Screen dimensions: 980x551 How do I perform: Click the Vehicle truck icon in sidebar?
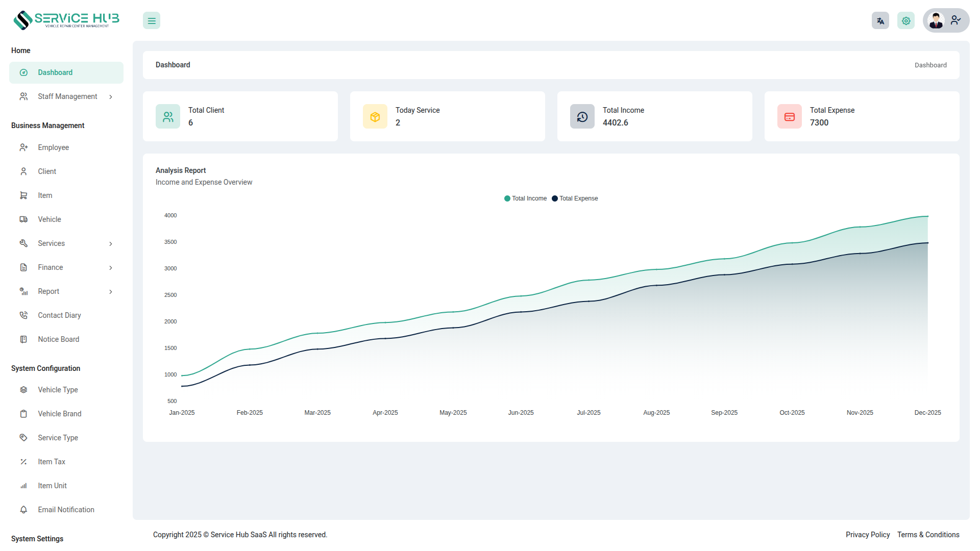click(23, 219)
